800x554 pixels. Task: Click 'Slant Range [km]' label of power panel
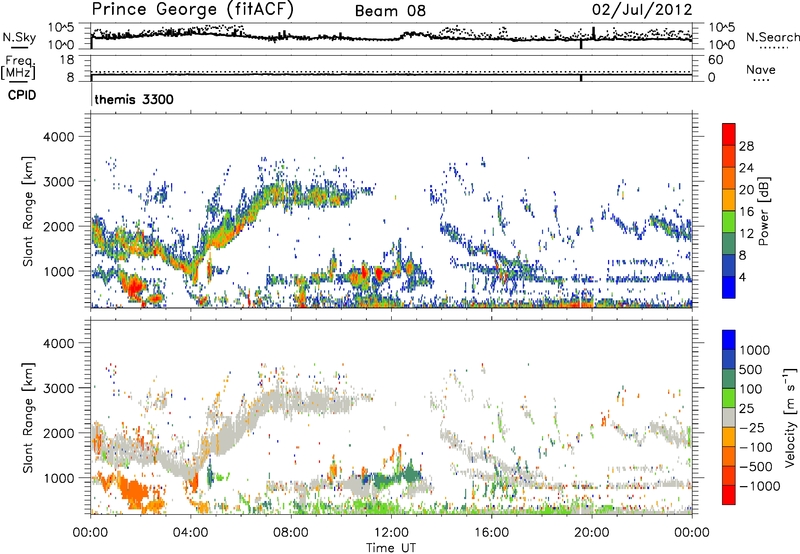click(x=28, y=211)
